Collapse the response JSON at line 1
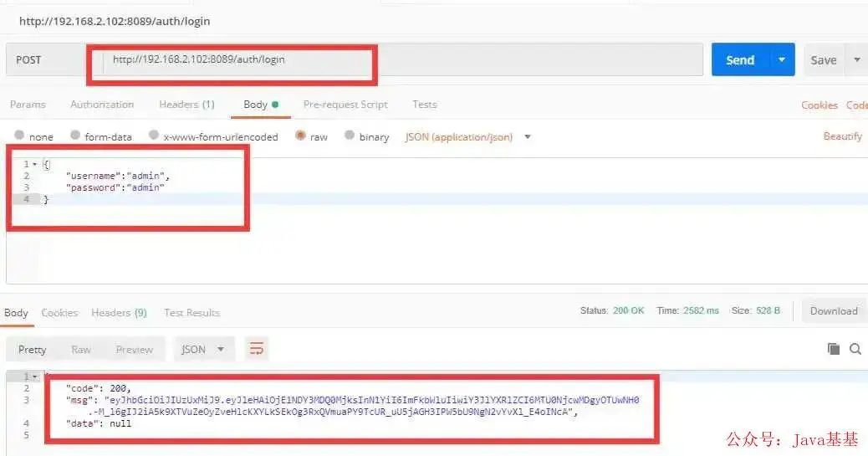 35,377
